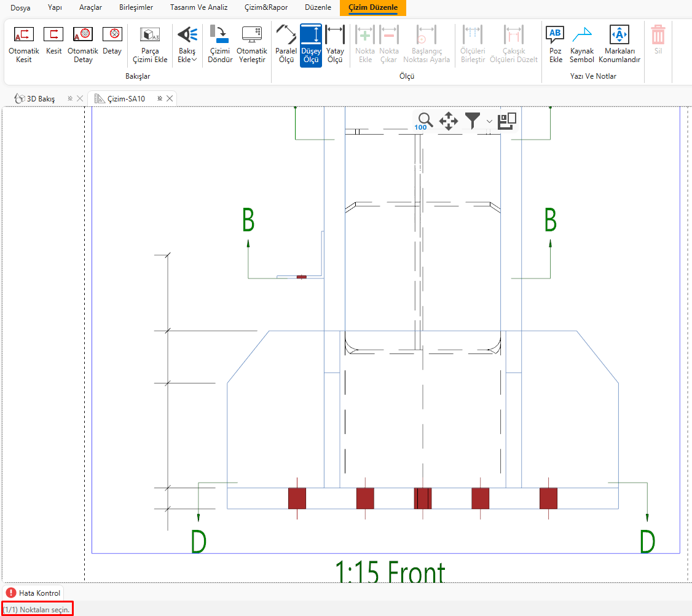This screenshot has width=692, height=616.
Task: Pin the Çizim-SA10 tab
Action: point(159,98)
